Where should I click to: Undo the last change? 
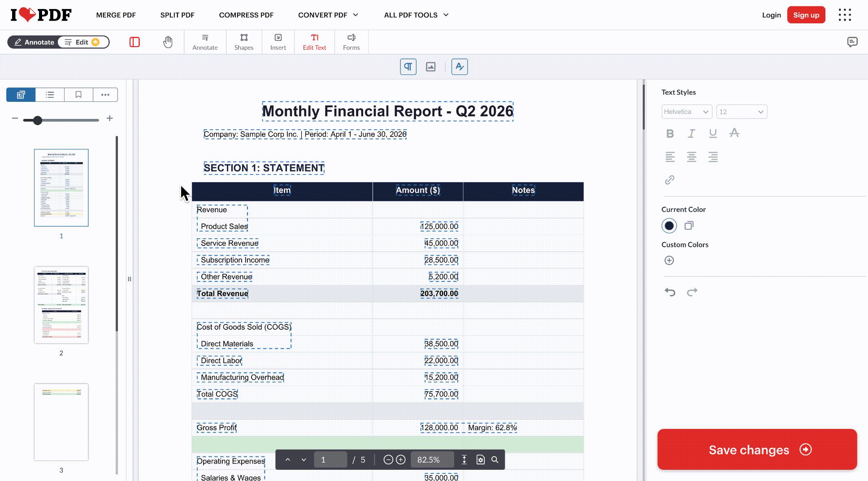(670, 292)
